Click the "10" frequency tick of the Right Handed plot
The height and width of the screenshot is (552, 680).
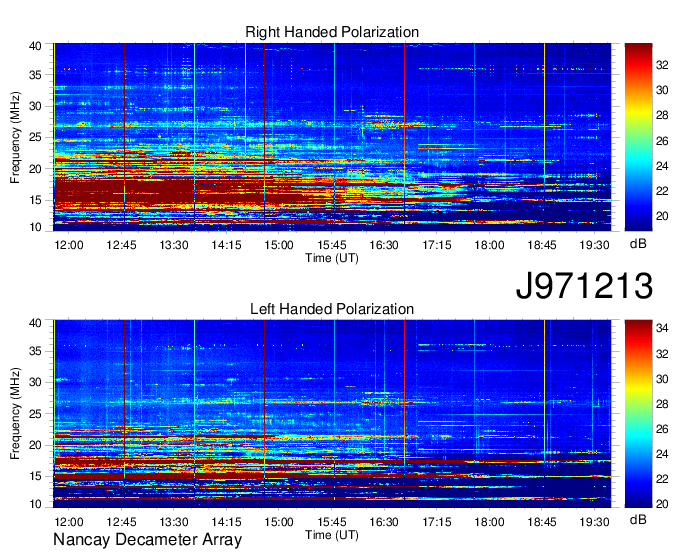(x=36, y=227)
